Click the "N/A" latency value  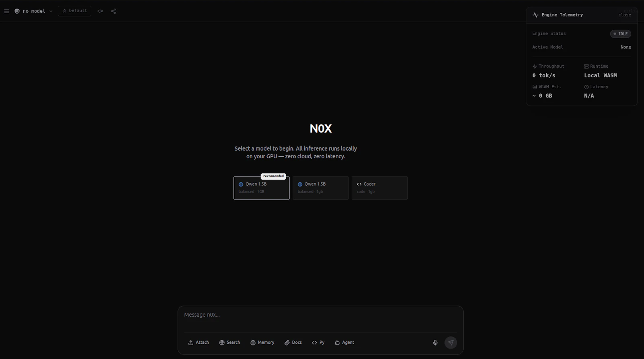click(x=589, y=96)
